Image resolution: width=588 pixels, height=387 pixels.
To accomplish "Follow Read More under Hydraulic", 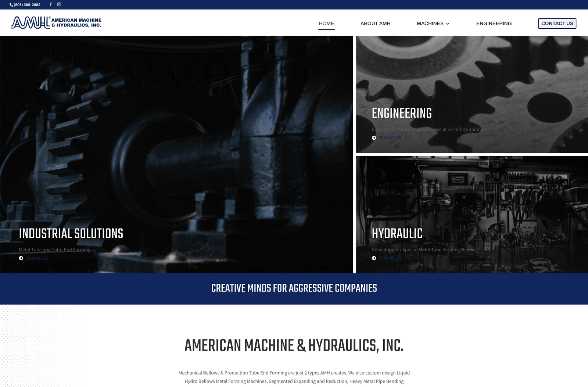I will tap(390, 258).
